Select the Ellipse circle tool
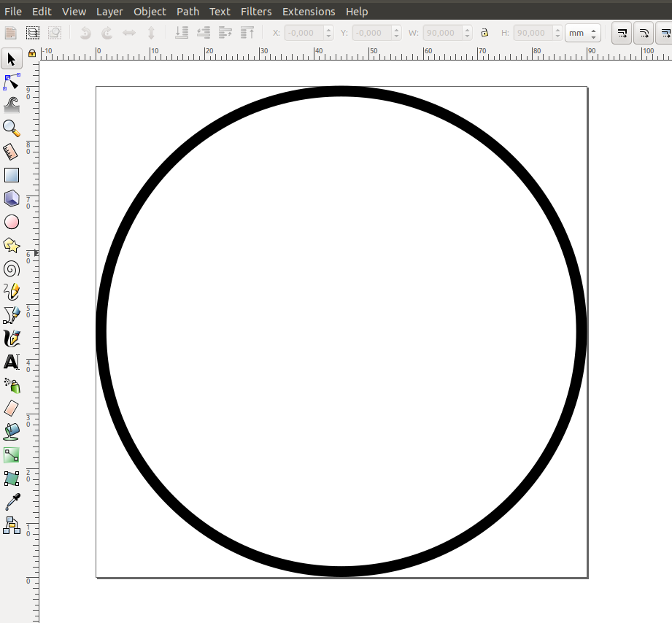The width and height of the screenshot is (672, 623). click(x=12, y=222)
